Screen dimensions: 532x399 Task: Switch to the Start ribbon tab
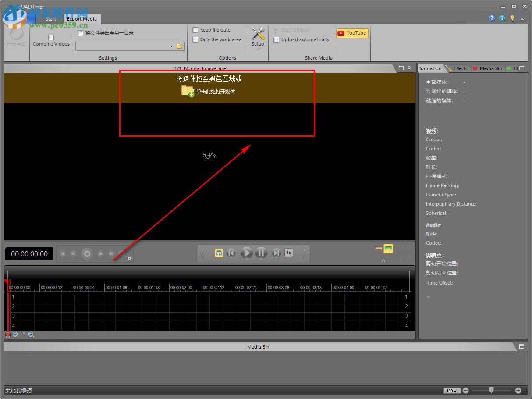[51, 19]
